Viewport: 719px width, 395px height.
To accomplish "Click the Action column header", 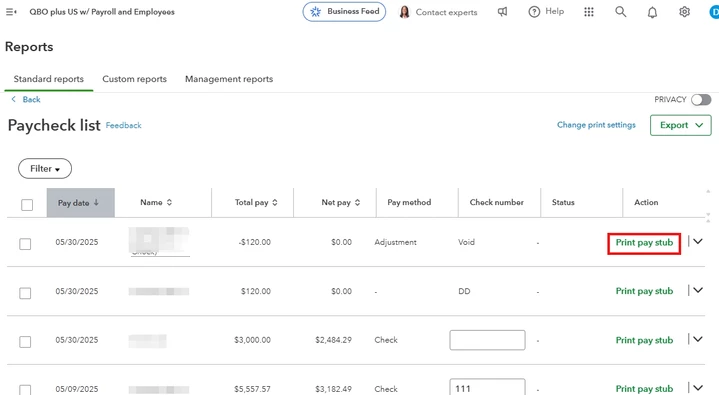I will click(646, 202).
